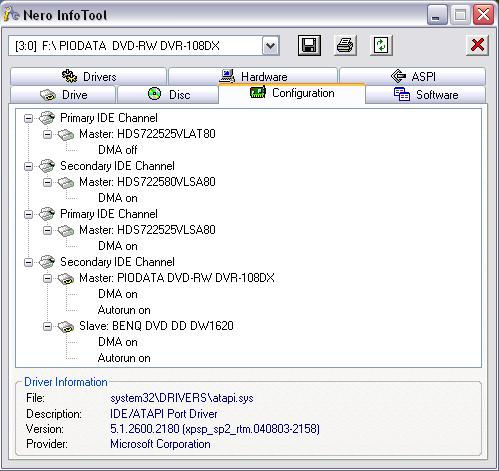Select 'DMA on' under PIODATA DVD-RW

118,294
